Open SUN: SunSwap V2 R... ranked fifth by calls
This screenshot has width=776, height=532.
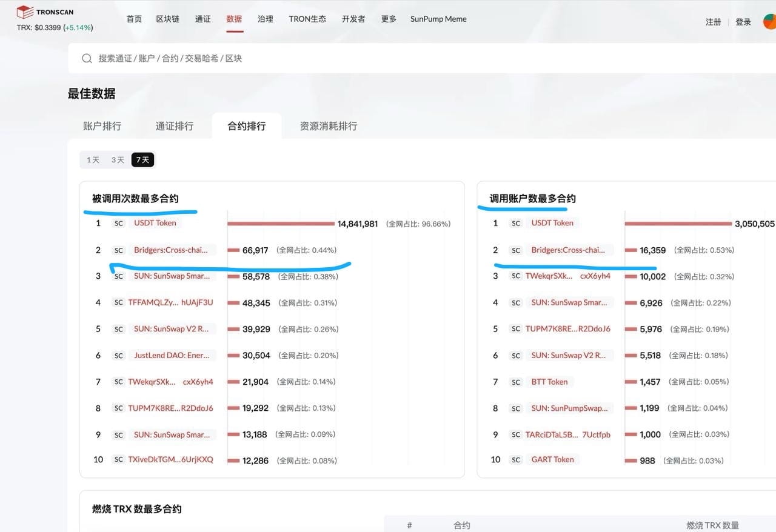click(172, 329)
